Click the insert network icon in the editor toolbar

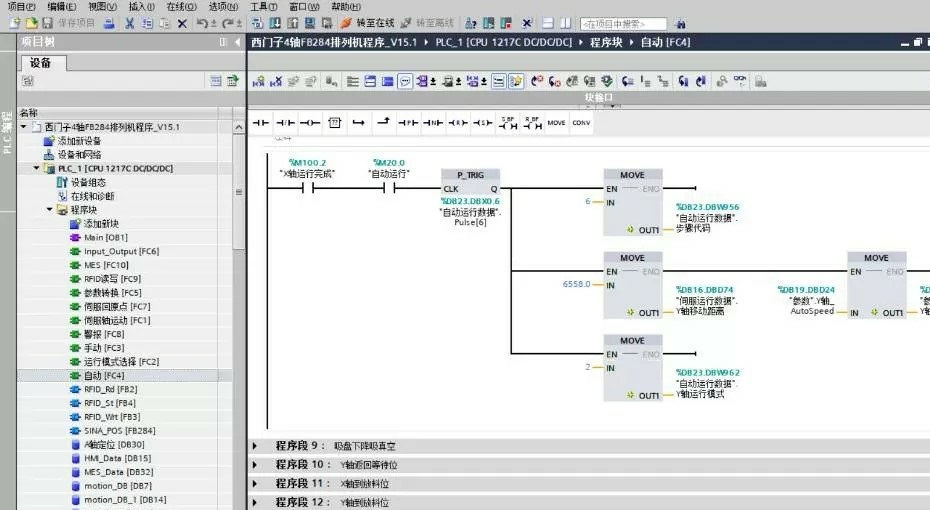pos(258,82)
